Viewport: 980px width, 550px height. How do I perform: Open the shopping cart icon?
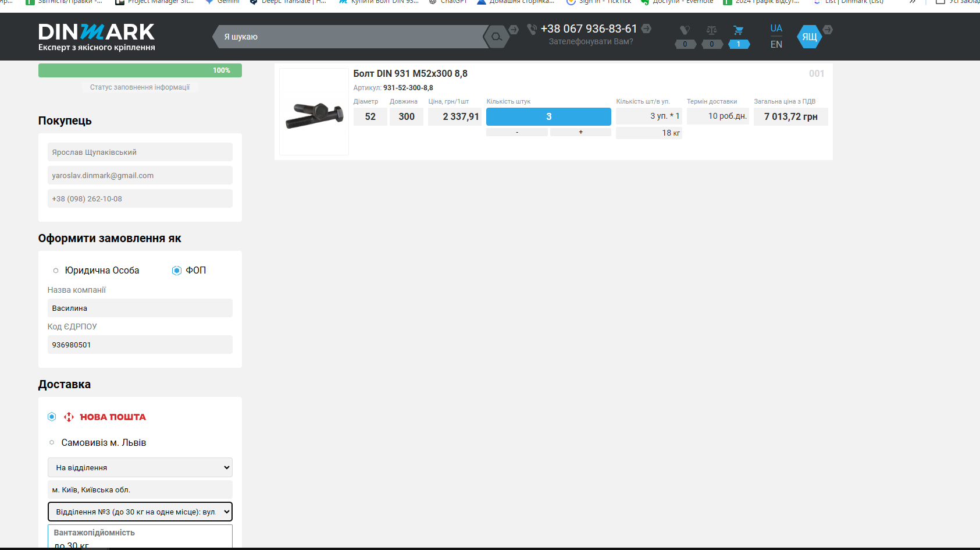(739, 30)
